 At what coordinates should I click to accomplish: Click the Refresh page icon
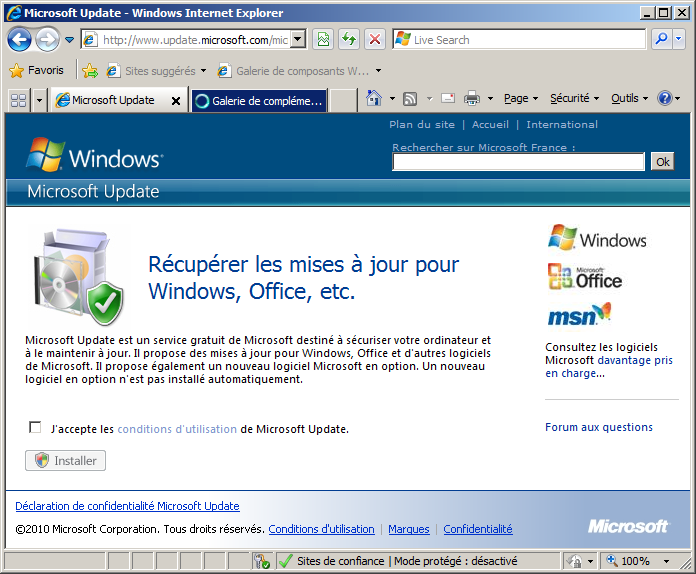349,40
